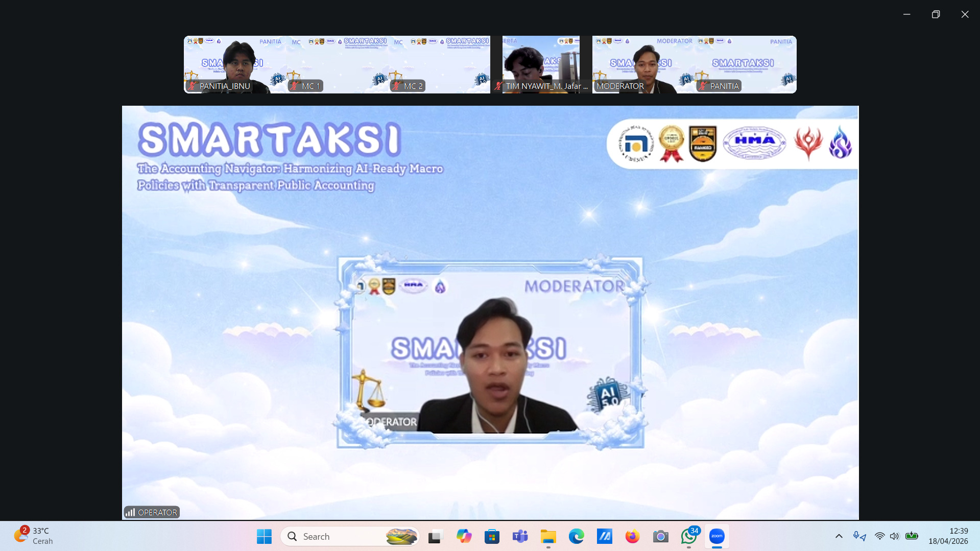
Task: Open Microsoft Teams from the taskbar
Action: [520, 536]
